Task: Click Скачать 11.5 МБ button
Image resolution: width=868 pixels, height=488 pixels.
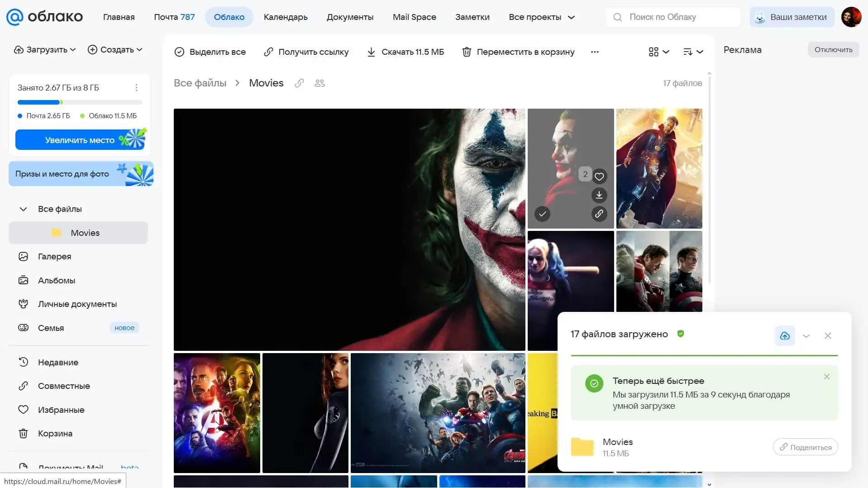Action: coord(405,52)
